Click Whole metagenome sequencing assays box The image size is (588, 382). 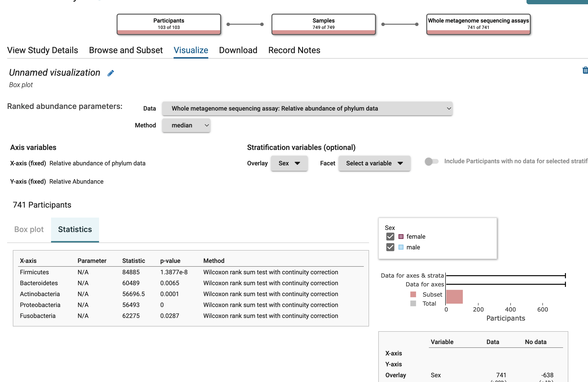coord(478,24)
